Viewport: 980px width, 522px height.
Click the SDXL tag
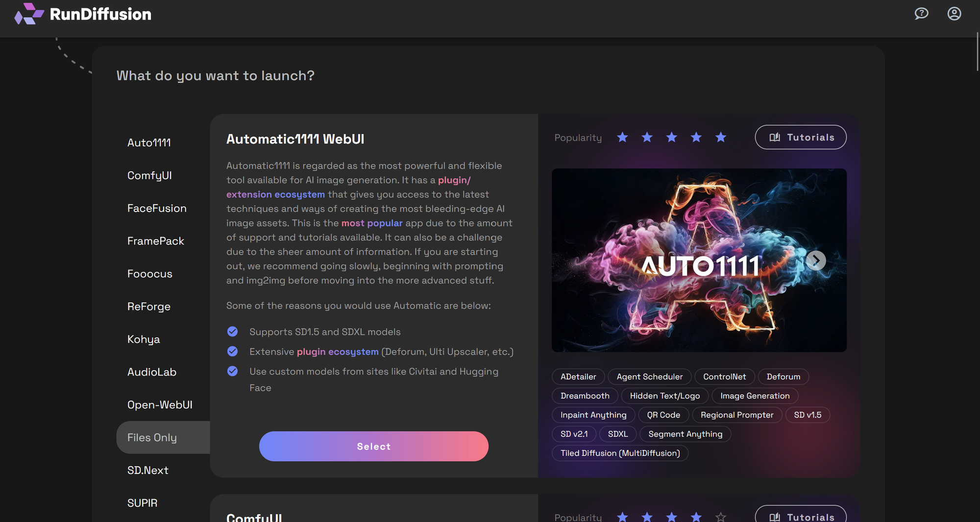pos(618,434)
